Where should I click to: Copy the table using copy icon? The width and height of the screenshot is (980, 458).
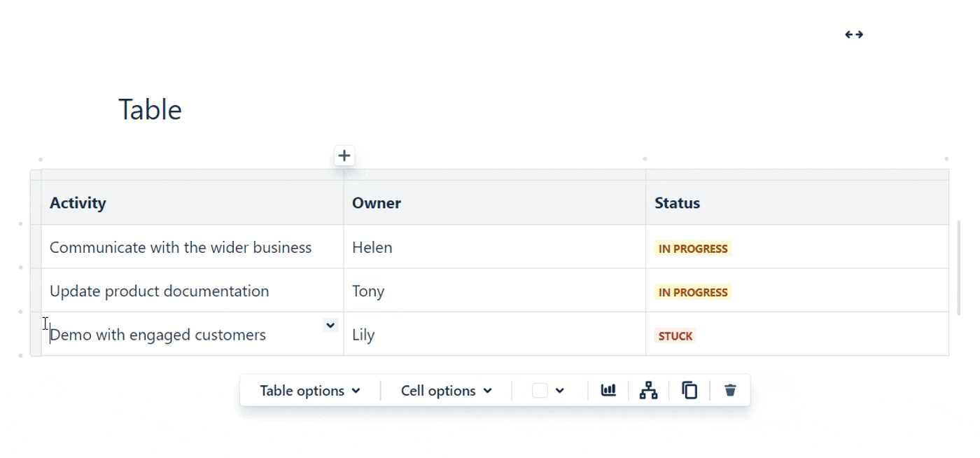689,390
